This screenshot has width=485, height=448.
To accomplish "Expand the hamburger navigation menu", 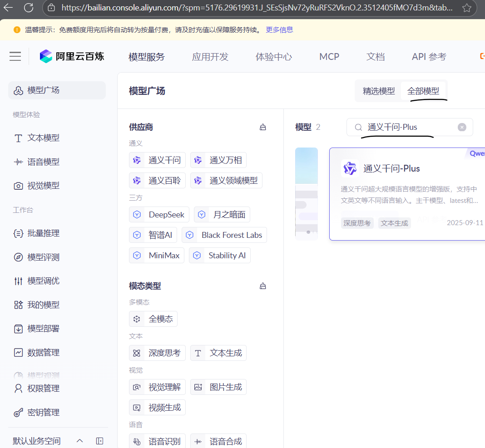I will click(15, 56).
